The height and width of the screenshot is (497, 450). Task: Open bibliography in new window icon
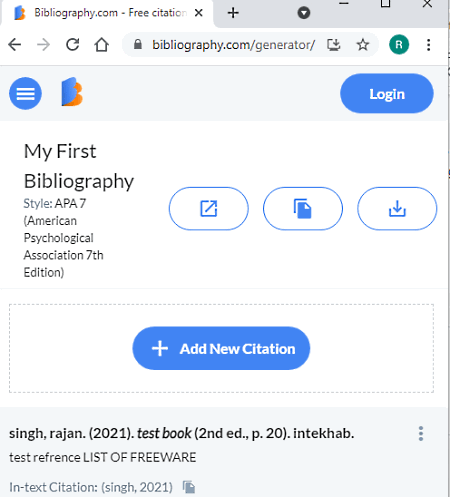[209, 209]
